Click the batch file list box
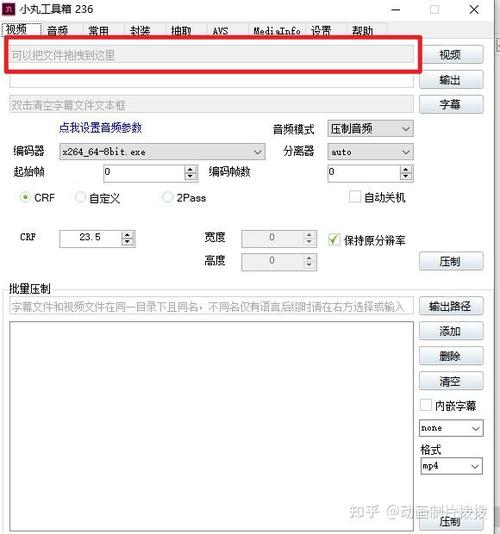 pos(211,426)
